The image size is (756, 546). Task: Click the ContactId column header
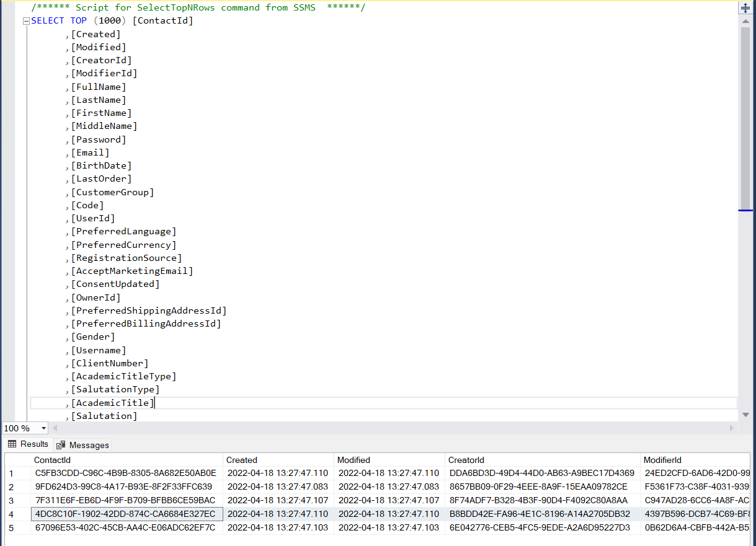(53, 460)
